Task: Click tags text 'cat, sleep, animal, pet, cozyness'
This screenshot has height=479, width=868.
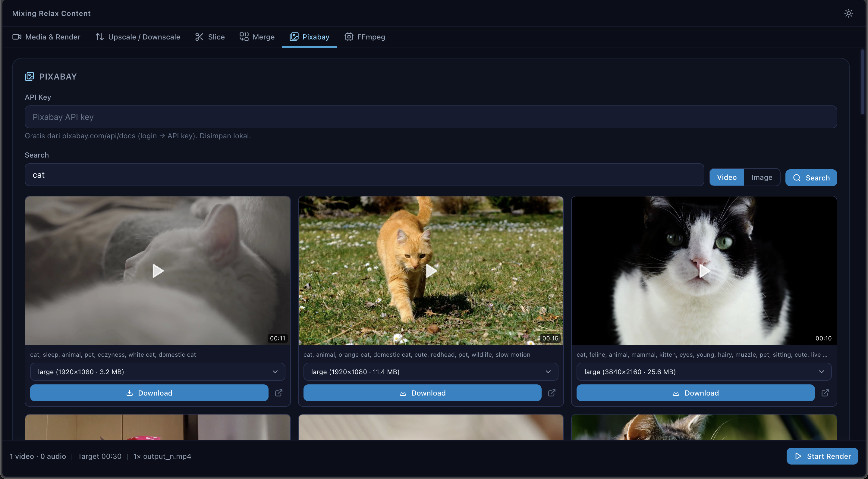Action: (x=113, y=354)
